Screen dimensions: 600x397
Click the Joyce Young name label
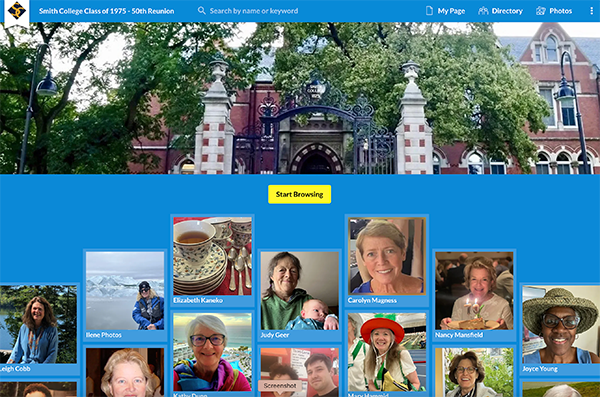[x=540, y=369]
